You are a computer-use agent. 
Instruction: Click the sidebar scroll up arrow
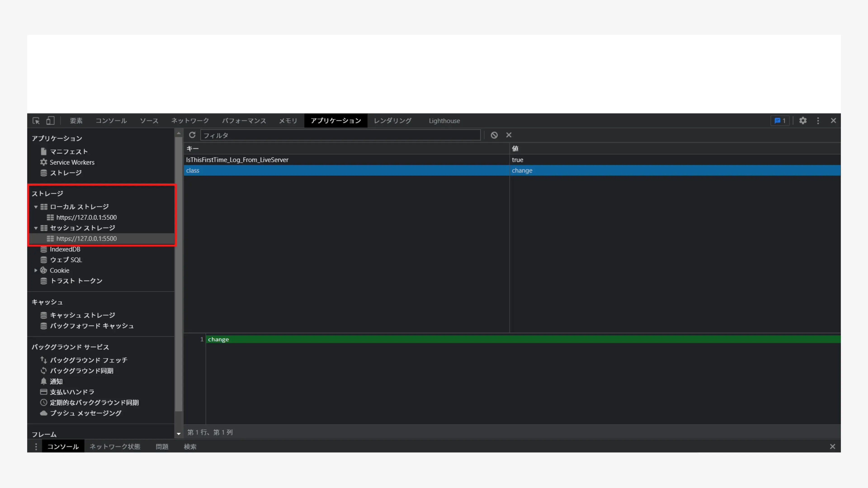click(179, 134)
